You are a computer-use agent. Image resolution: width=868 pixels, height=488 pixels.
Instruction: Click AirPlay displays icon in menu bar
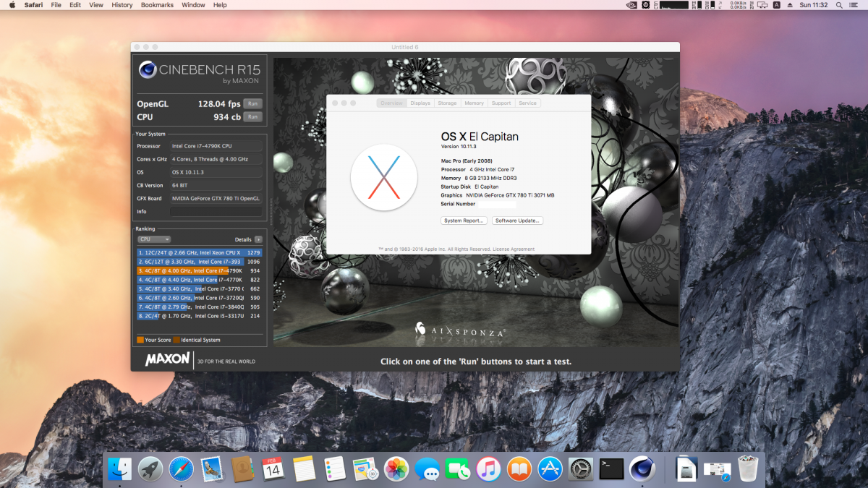[761, 4]
